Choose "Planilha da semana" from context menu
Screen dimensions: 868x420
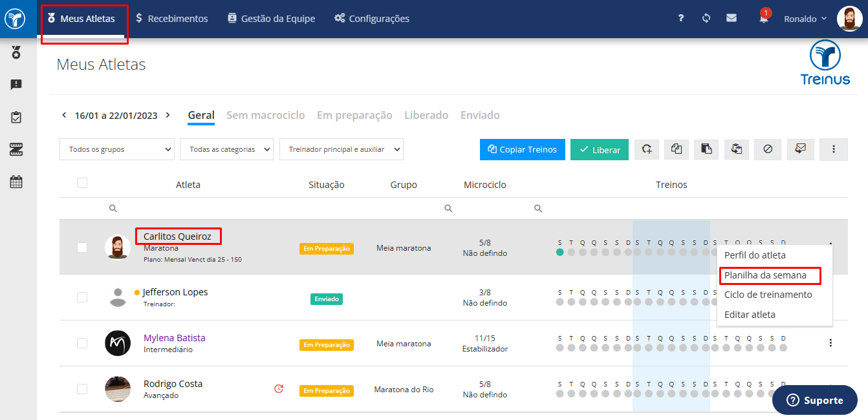tap(765, 275)
